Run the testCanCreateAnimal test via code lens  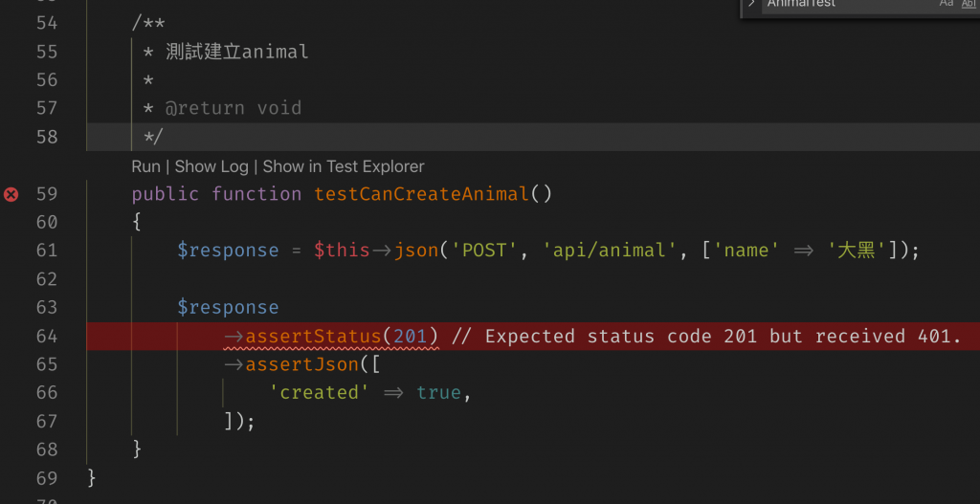tap(145, 166)
